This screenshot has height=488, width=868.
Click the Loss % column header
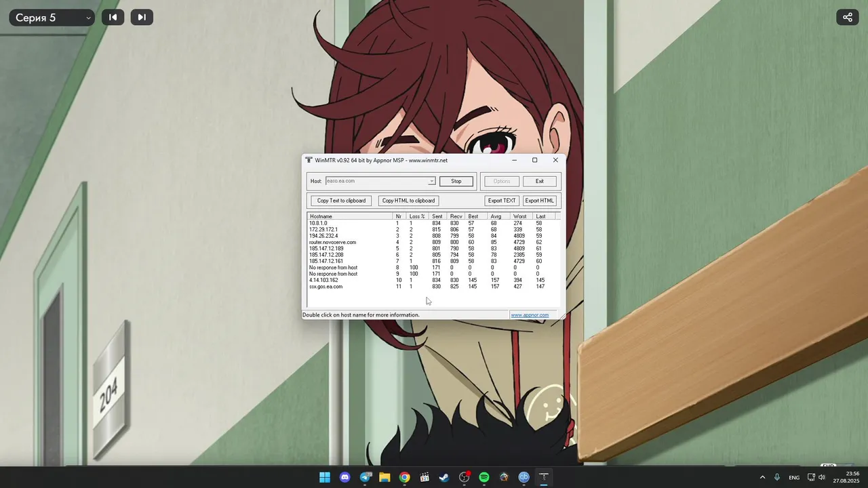point(418,216)
